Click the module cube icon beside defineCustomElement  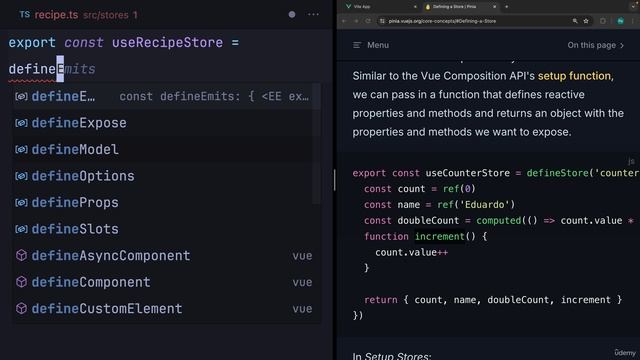coord(22,309)
